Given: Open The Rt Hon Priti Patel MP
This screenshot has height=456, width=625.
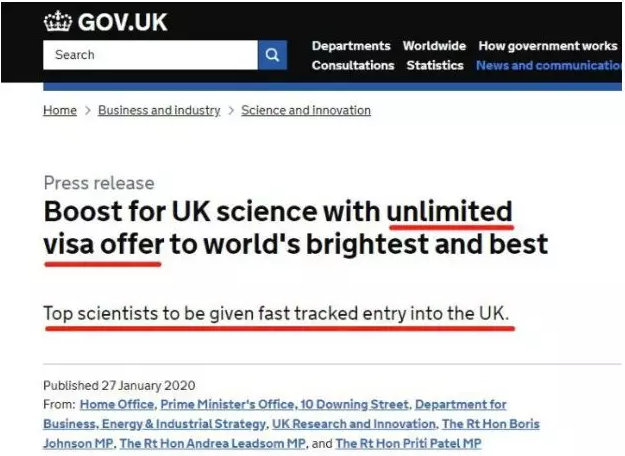Looking at the screenshot, I should click(x=408, y=443).
